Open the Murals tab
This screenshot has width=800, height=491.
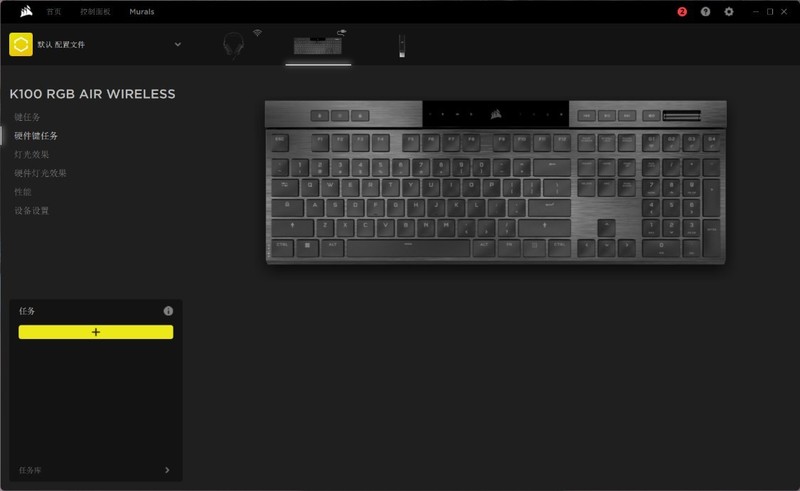[x=142, y=11]
